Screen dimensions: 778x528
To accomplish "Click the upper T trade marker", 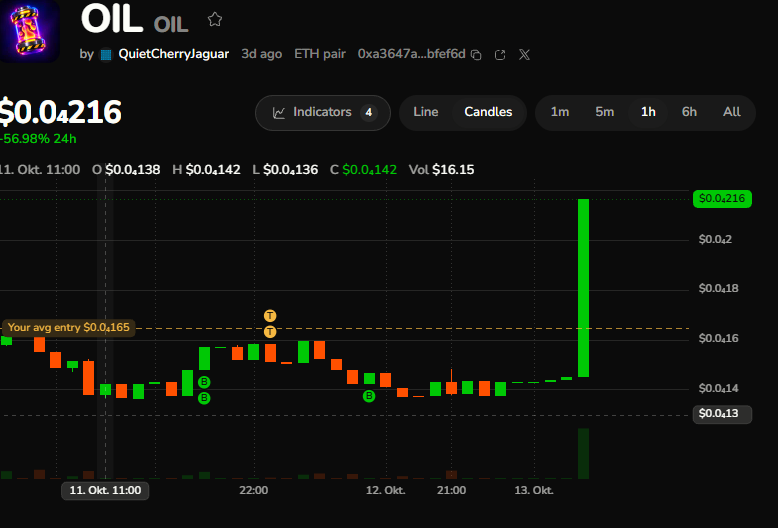I will pyautogui.click(x=270, y=316).
